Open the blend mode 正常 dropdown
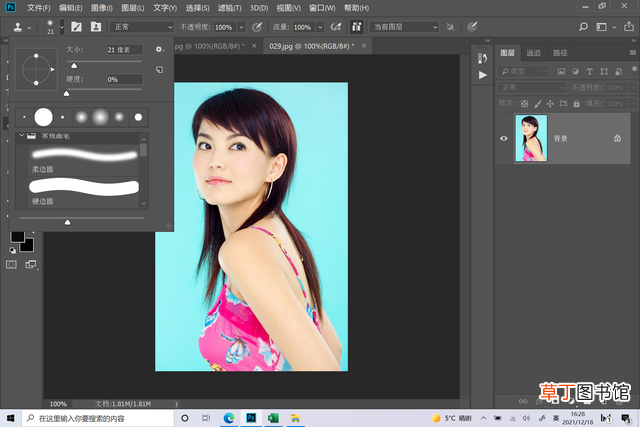 142,27
